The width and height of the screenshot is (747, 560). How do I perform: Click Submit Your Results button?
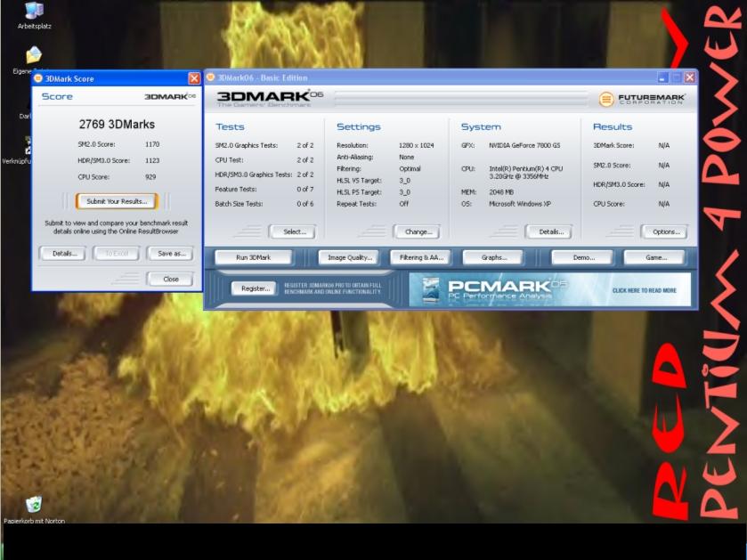[117, 201]
